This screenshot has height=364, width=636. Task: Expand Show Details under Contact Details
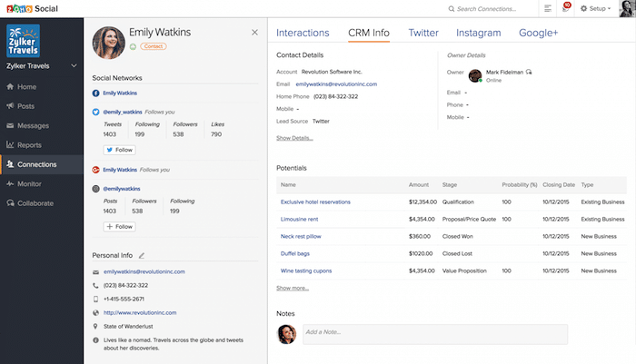coord(294,138)
